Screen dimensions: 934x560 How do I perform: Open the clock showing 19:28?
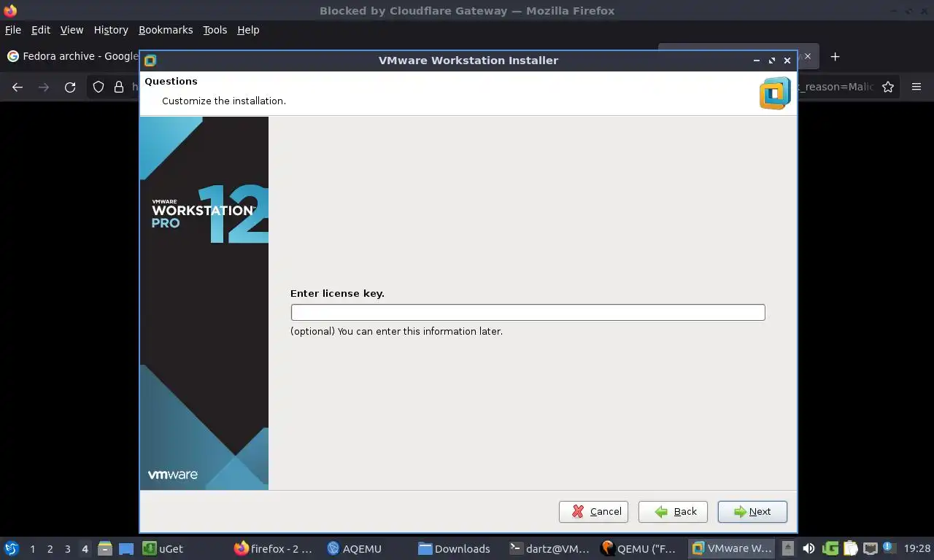(916, 548)
